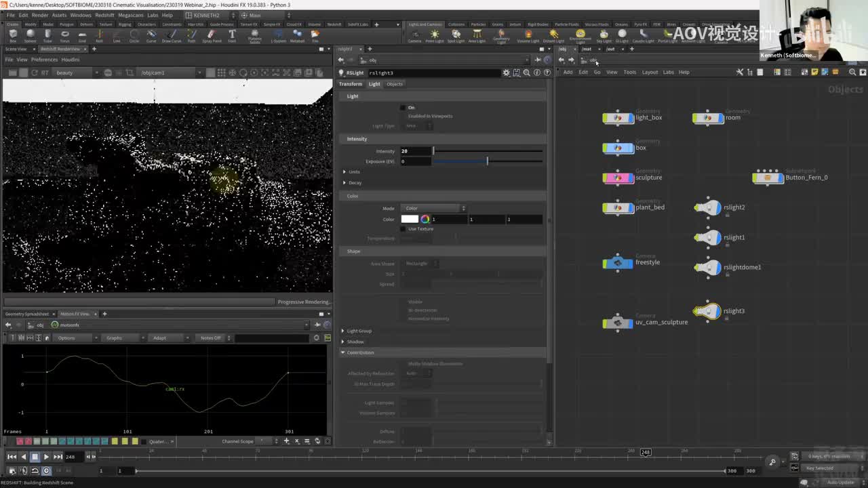Open the color Mode dropdown
Viewport: 868px width, 488px height.
434,208
